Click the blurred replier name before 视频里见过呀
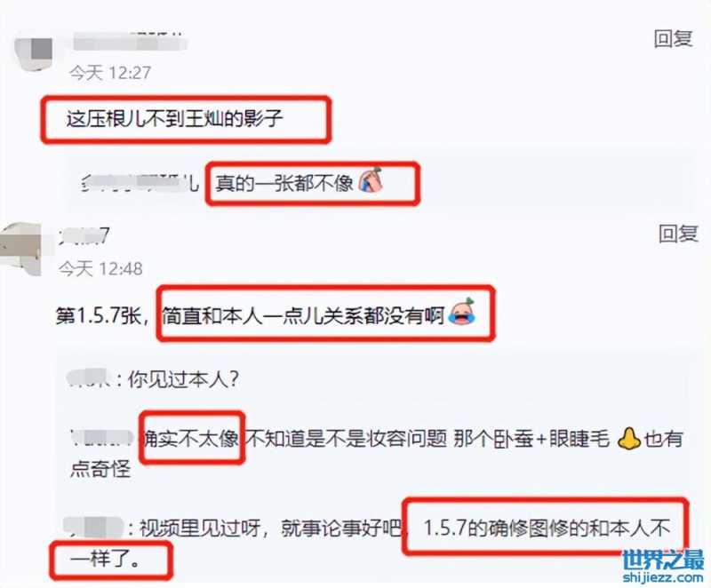This screenshot has width=711, height=588. point(93,528)
